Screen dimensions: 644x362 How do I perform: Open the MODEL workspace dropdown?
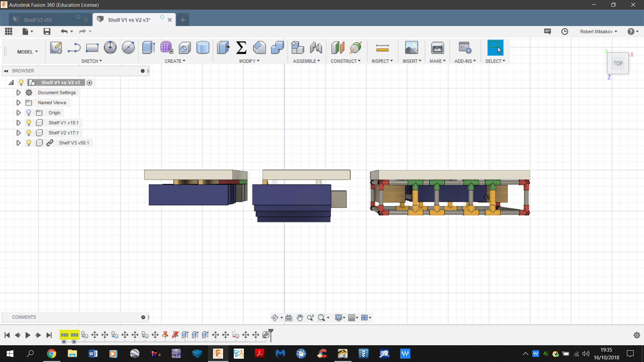(x=28, y=52)
